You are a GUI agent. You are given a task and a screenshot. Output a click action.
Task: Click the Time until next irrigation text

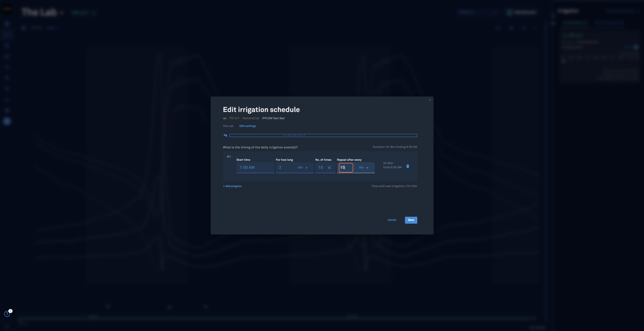pos(394,186)
